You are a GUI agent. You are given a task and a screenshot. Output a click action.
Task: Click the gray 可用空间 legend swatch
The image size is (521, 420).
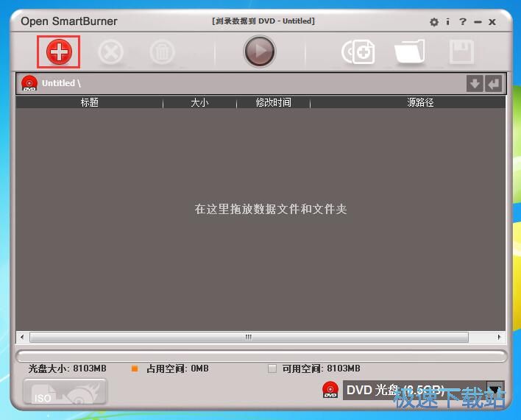click(272, 369)
